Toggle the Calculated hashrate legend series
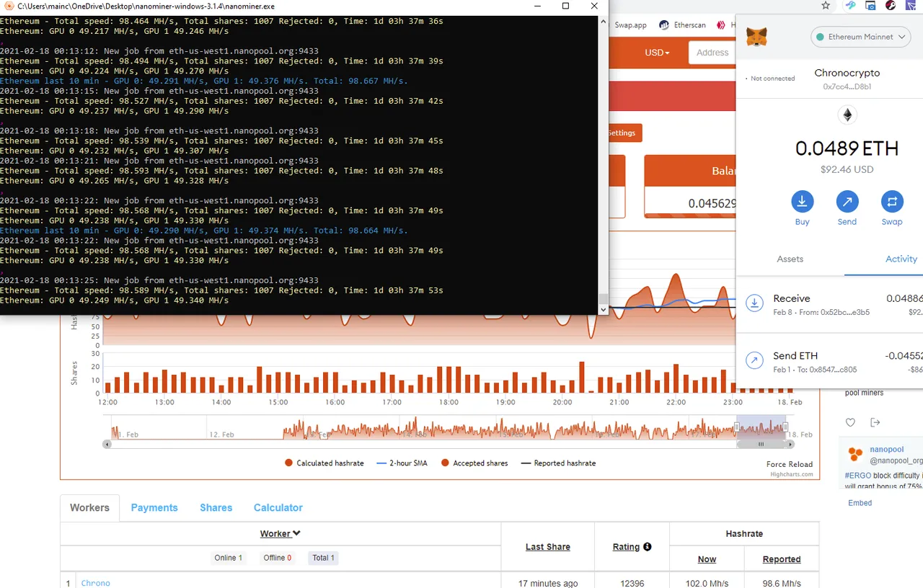Image resolution: width=923 pixels, height=588 pixels. [x=324, y=463]
